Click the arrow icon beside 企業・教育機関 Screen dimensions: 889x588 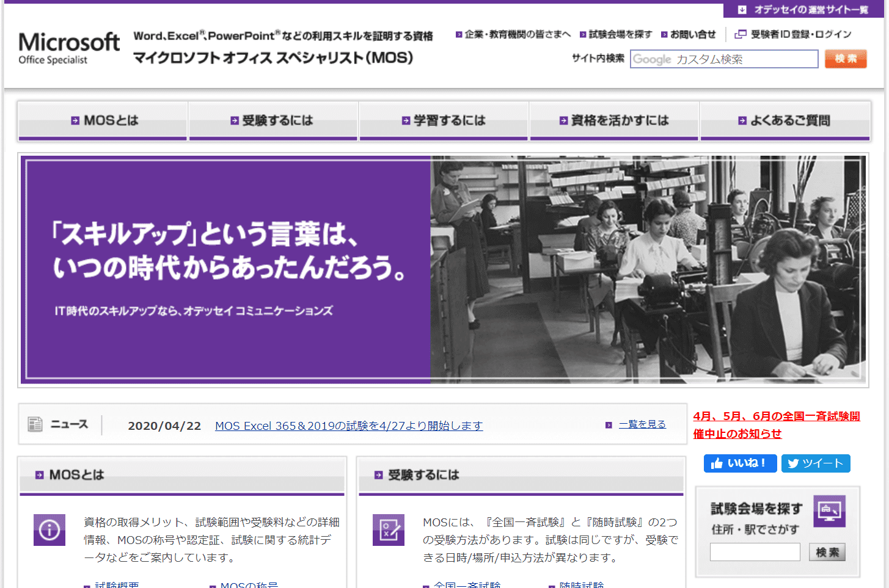[x=459, y=35]
